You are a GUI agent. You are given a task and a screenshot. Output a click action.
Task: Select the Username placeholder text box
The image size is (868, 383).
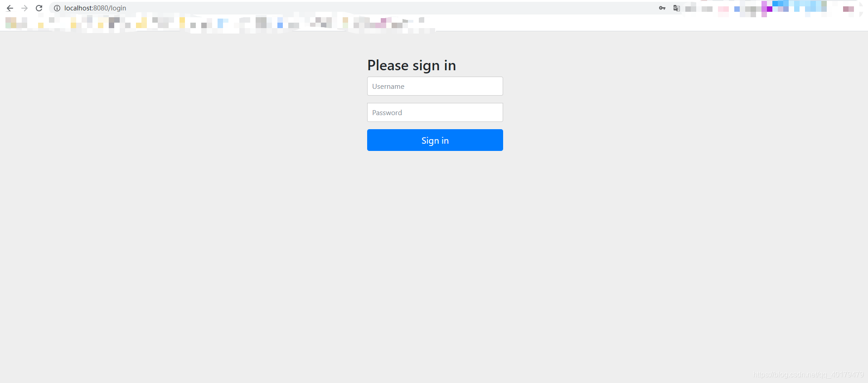point(435,86)
